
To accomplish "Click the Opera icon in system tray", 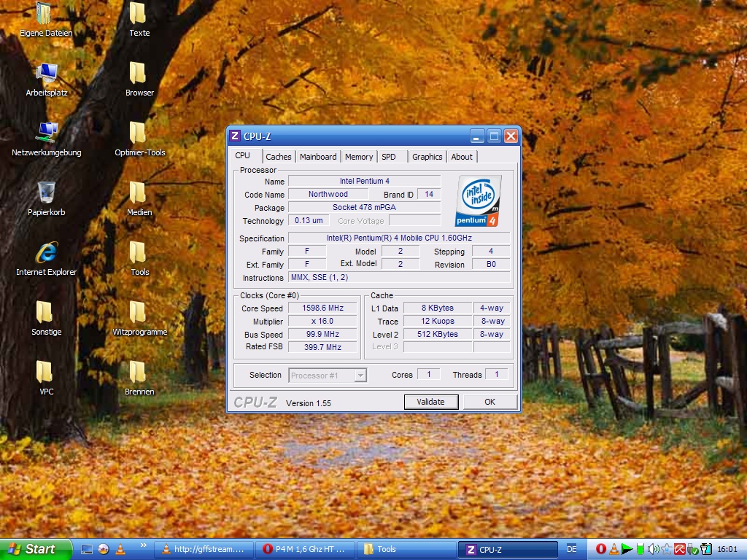I will tap(601, 549).
